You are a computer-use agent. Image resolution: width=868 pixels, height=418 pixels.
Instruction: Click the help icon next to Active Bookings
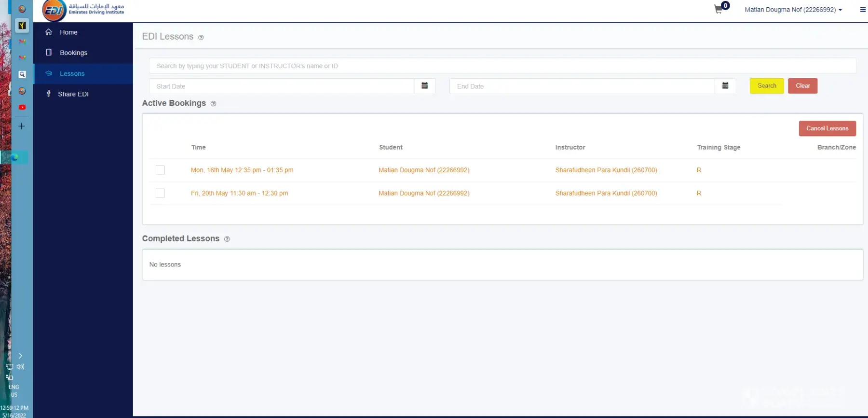213,104
